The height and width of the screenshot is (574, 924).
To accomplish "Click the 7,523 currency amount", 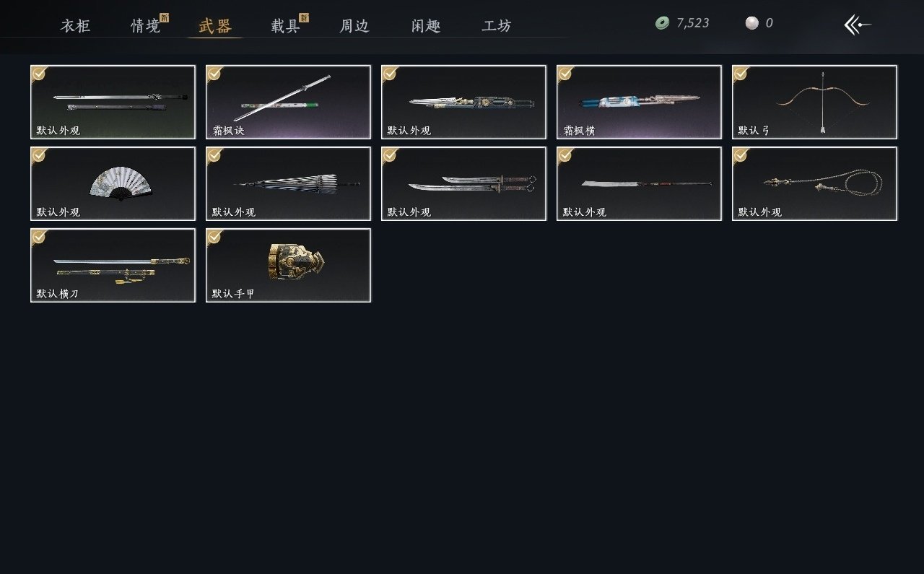I will coord(693,23).
